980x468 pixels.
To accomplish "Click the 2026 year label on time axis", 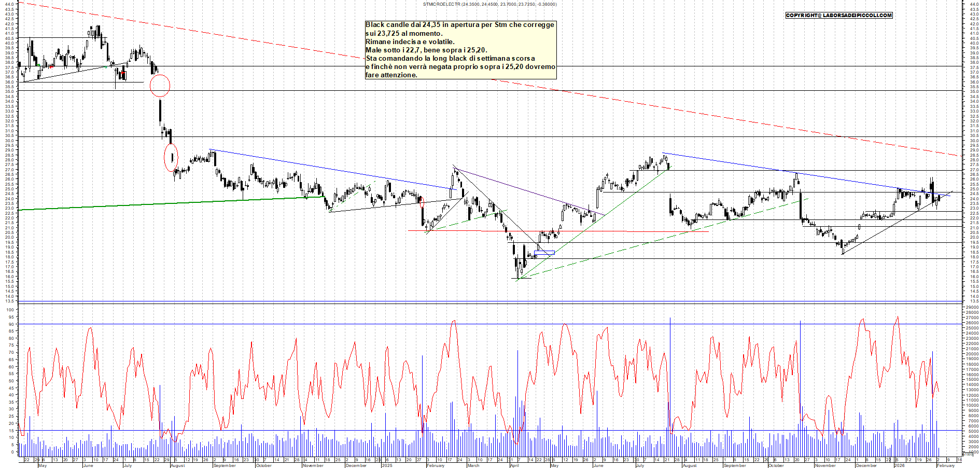I will point(899,465).
